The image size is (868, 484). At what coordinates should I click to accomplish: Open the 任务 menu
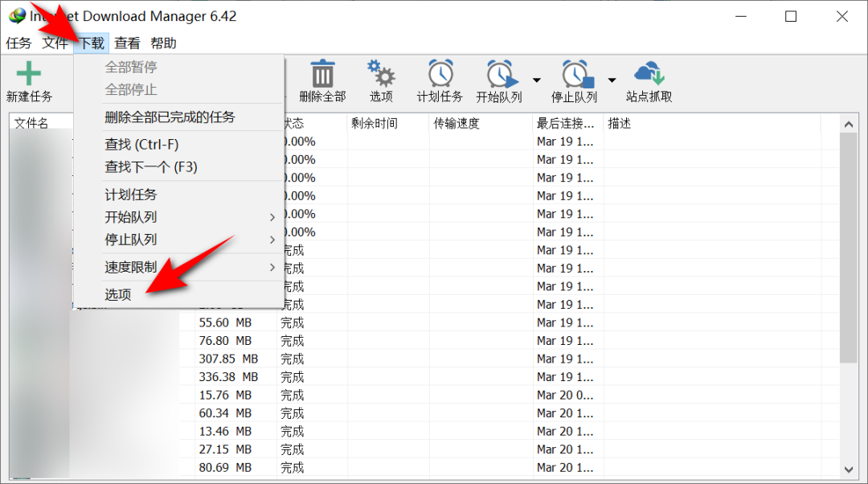click(18, 43)
